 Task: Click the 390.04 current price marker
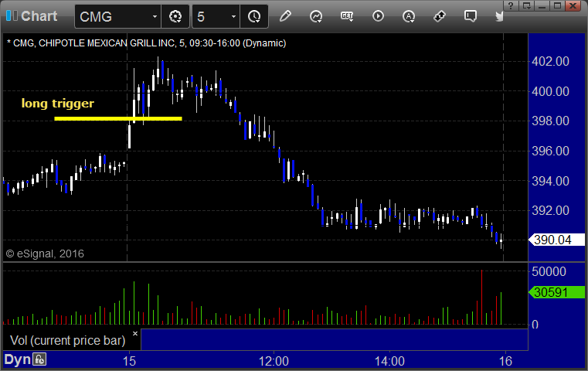(557, 240)
